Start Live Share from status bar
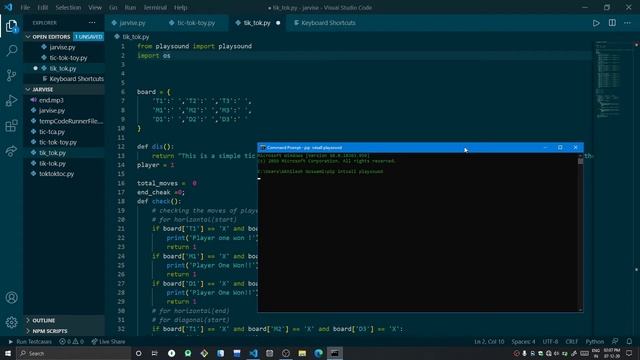Image resolution: width=640 pixels, height=360 pixels. pos(108,342)
